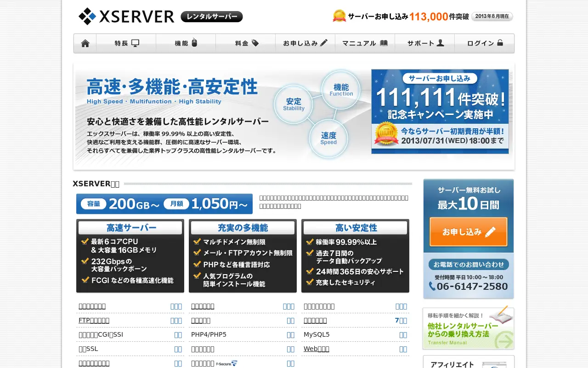Open the サポート navigation item
The width and height of the screenshot is (588, 368).
pos(425,43)
